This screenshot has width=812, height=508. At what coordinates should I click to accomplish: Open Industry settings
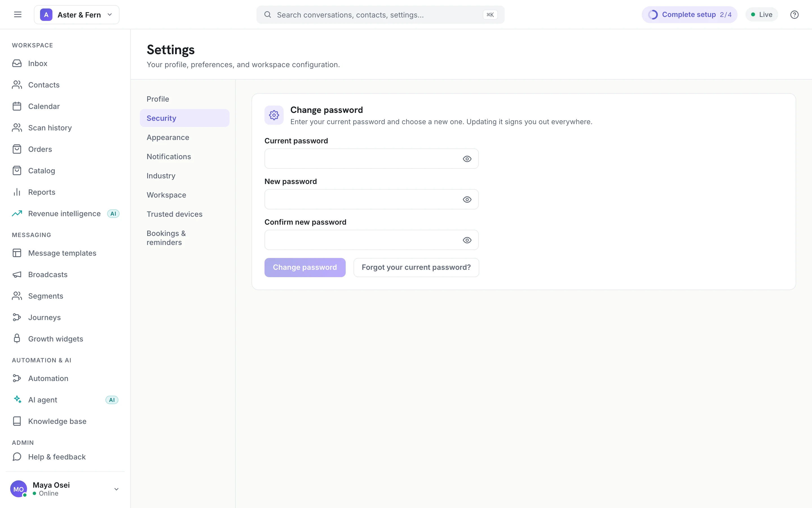point(185,175)
